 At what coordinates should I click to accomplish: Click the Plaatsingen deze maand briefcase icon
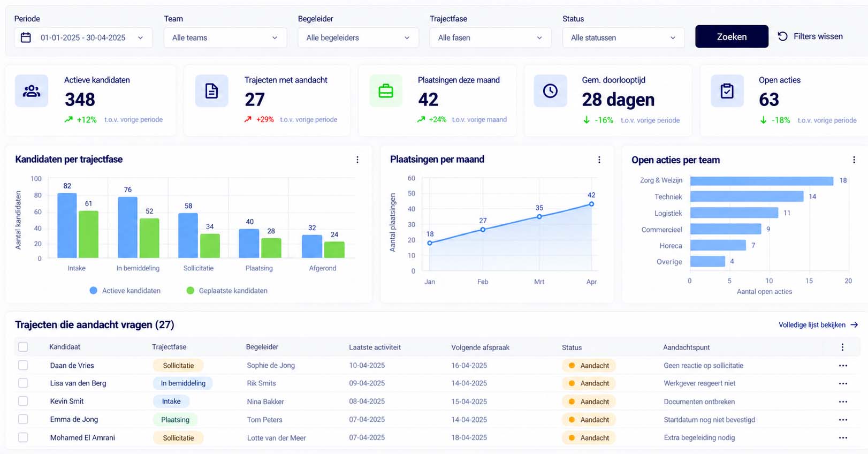386,91
